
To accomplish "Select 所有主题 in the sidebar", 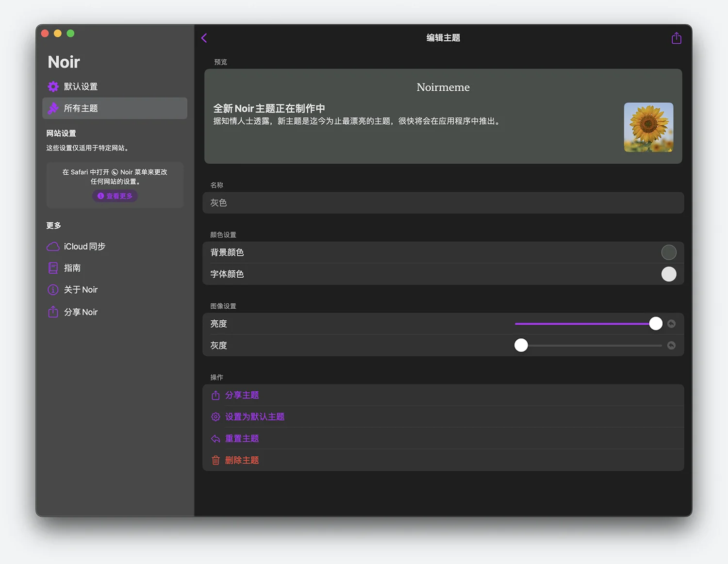I will tap(115, 108).
